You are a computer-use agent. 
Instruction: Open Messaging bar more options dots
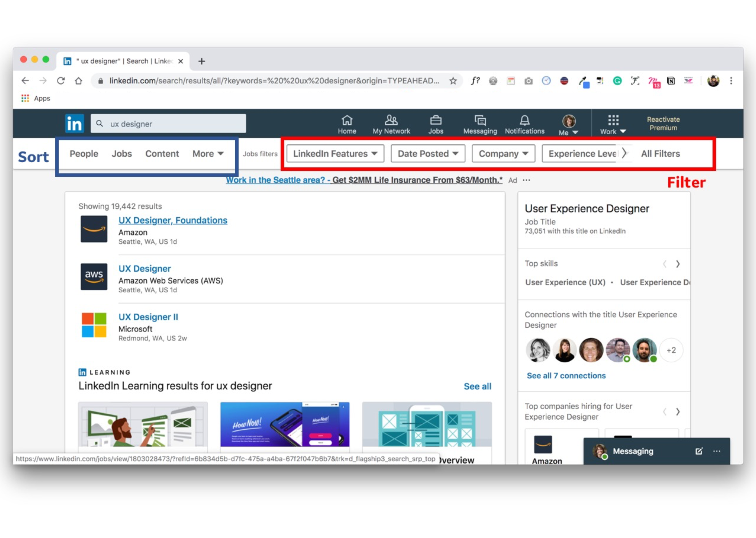pos(717,451)
